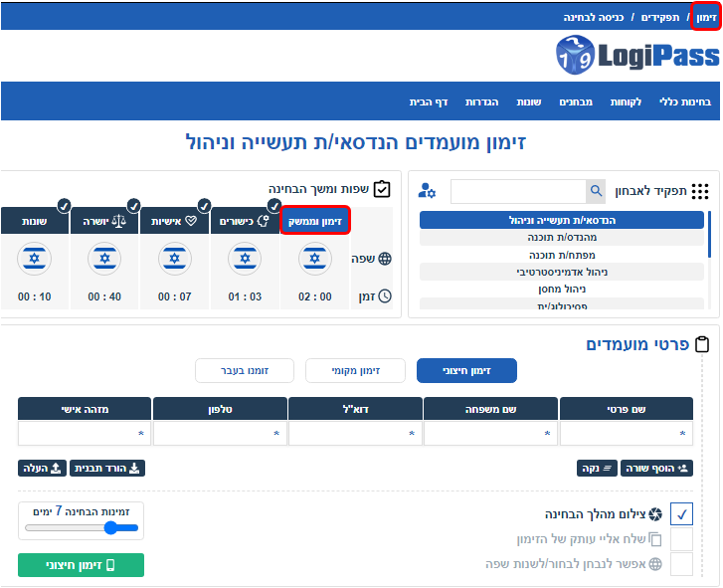Switch to זימון חיצוני tab button
This screenshot has height=588, width=723.
click(x=466, y=371)
